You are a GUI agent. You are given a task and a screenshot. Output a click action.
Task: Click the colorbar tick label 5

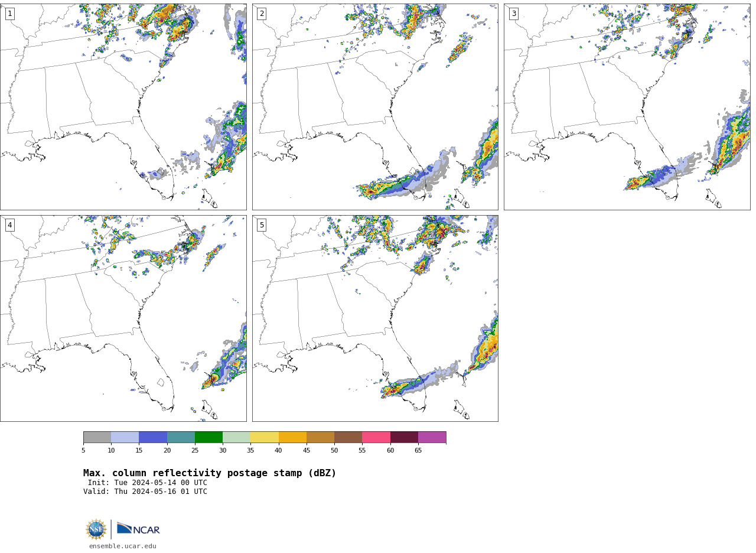pos(83,451)
